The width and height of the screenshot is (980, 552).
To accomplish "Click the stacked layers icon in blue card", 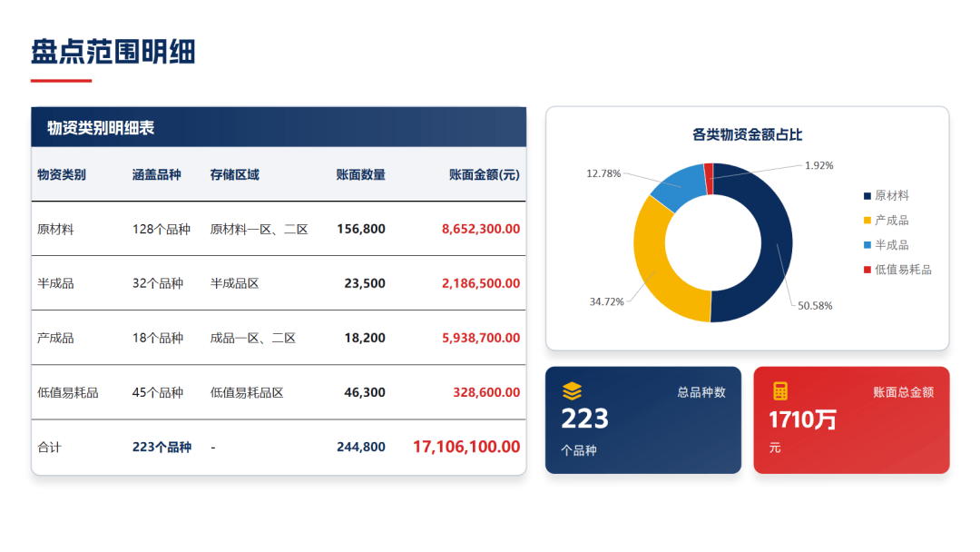I will pyautogui.click(x=572, y=391).
